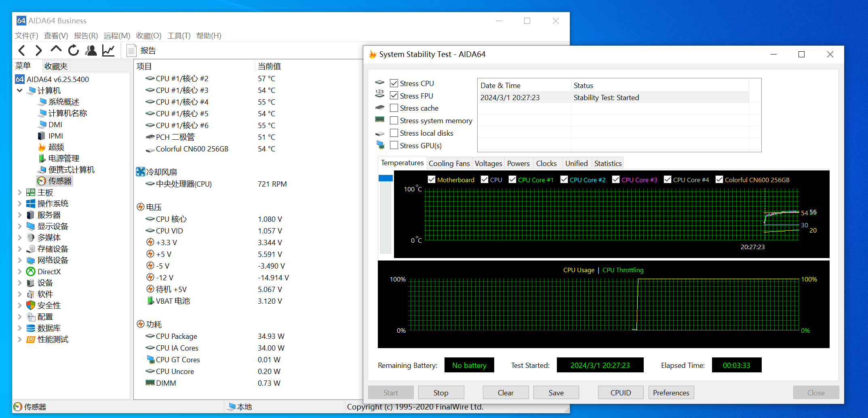Uncheck the Stress CPU checkbox

pos(394,83)
